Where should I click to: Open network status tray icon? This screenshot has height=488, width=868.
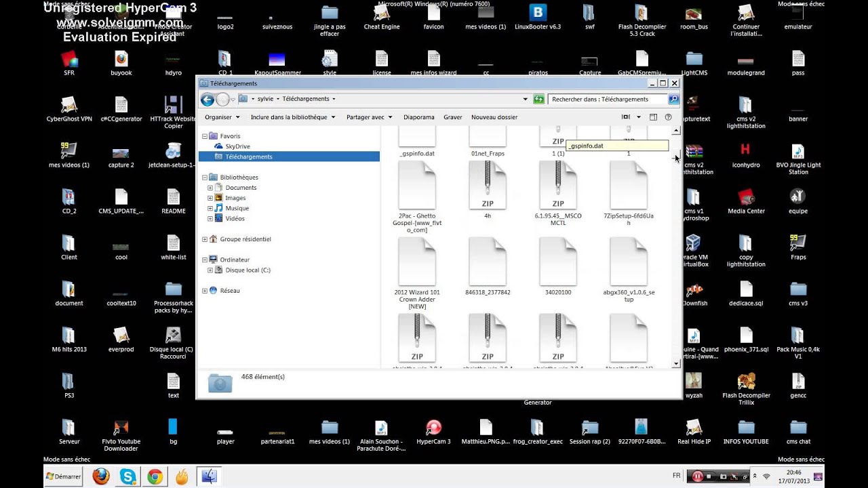[x=766, y=476]
